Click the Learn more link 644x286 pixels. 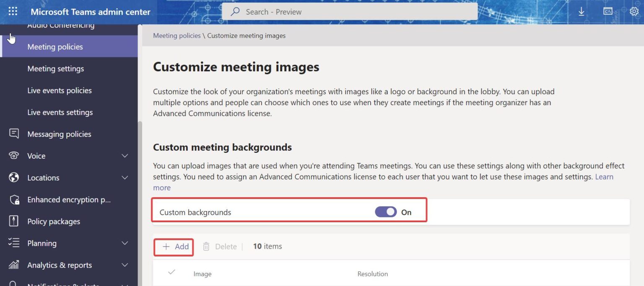tap(604, 177)
